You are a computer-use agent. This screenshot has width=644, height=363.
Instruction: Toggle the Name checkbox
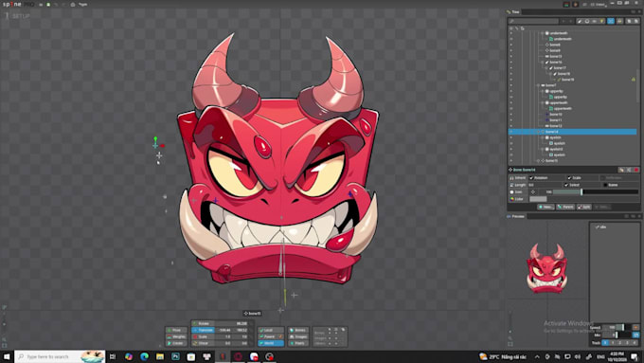605,185
